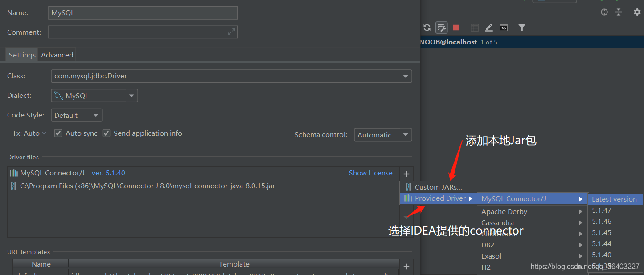This screenshot has width=644, height=275.
Task: Click into the Name field containing MySQL
Action: (x=143, y=13)
